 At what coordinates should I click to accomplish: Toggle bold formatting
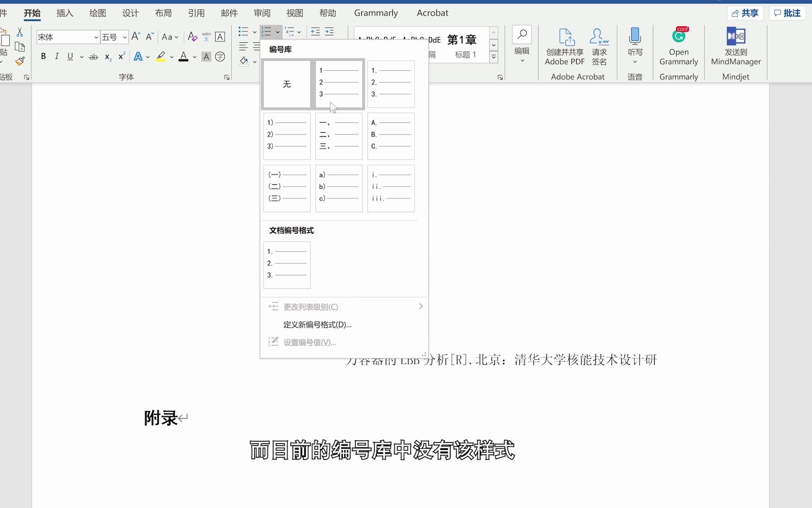(x=43, y=56)
